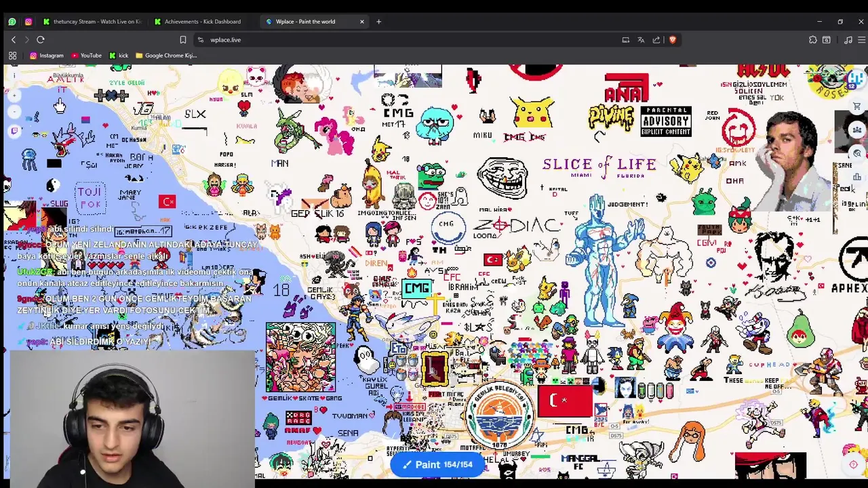Open a new browser tab
The height and width of the screenshot is (488, 868).
pyautogui.click(x=378, y=21)
